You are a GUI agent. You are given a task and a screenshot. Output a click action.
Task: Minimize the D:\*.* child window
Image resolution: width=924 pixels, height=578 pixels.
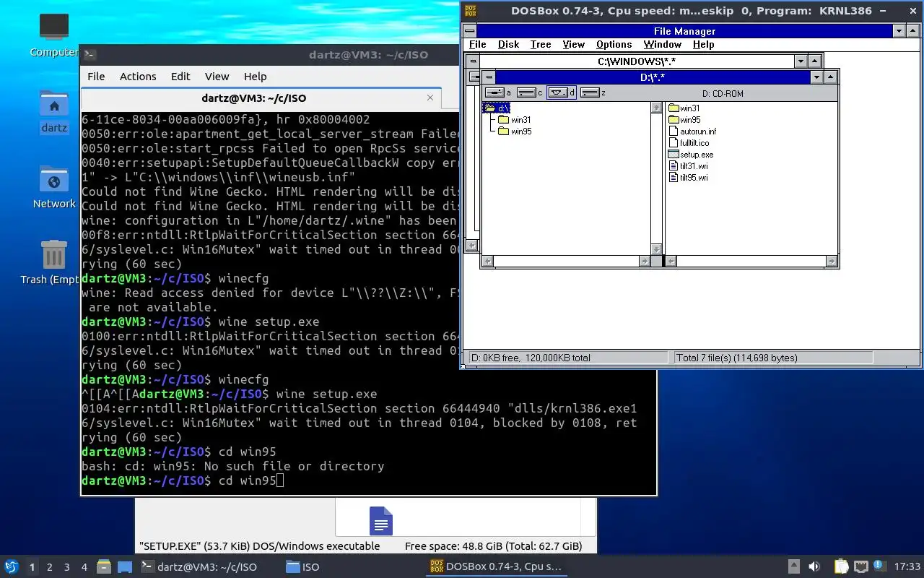click(x=817, y=77)
